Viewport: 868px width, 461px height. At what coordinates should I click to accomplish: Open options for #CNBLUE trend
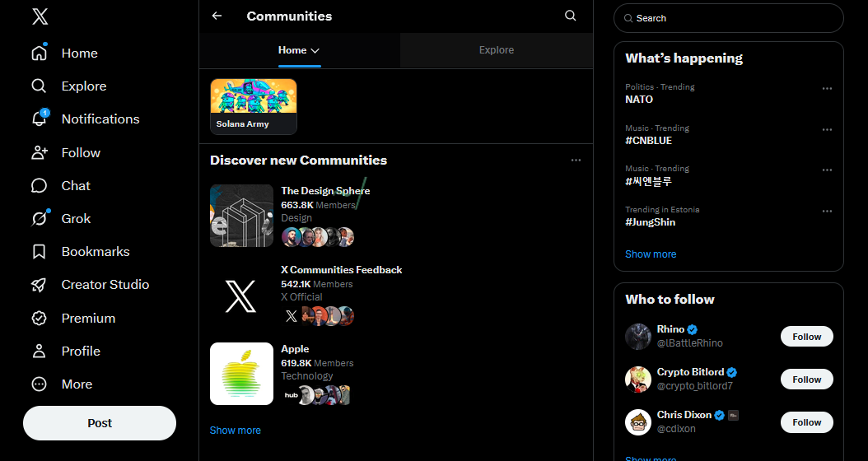pyautogui.click(x=827, y=129)
